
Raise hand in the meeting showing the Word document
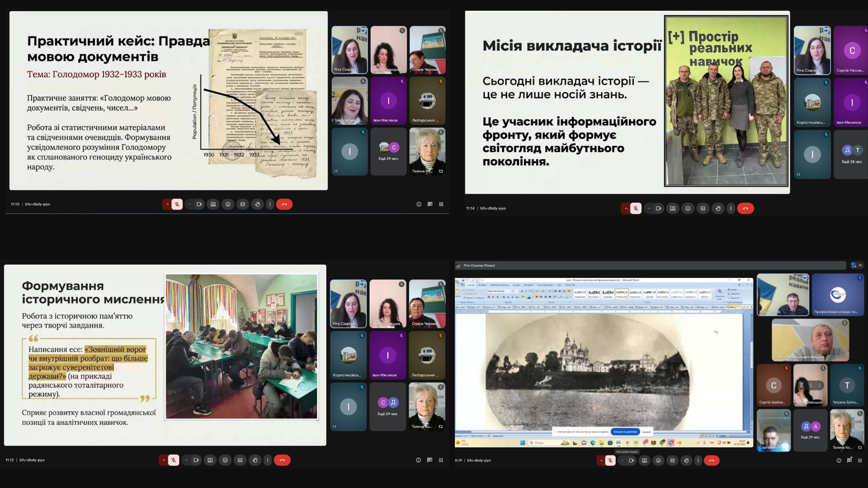point(686,460)
